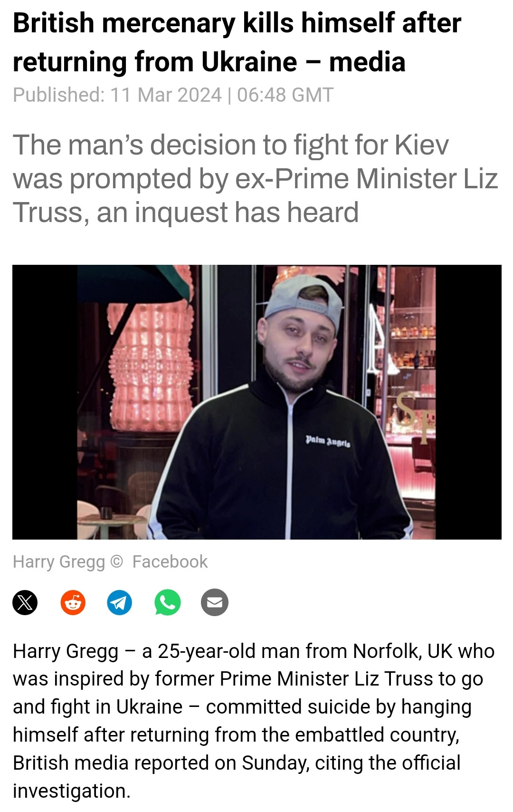Click the word investigation ending the paragraph
This screenshot has width=513, height=812.
coord(71,791)
